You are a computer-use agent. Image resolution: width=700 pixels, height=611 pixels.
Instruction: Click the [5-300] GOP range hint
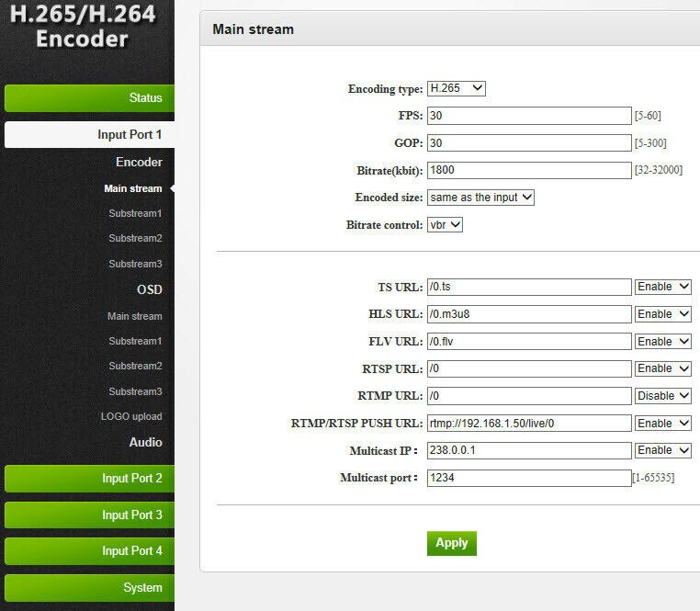(x=650, y=143)
